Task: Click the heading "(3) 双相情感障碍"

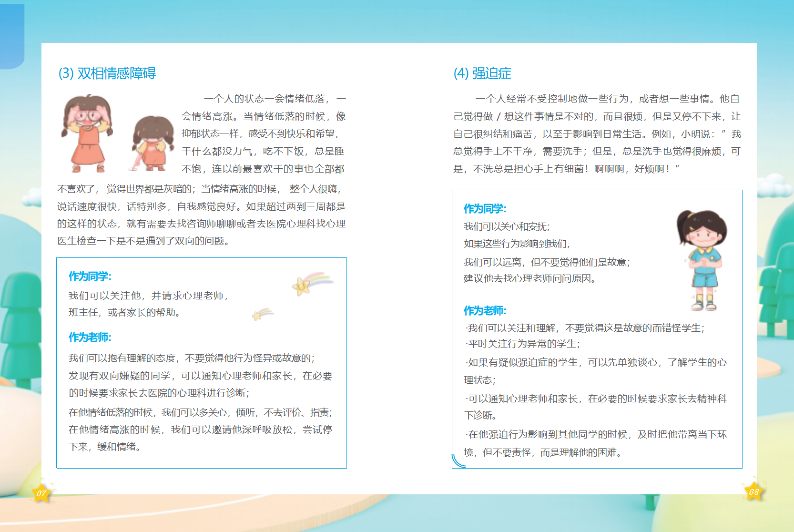Action: (x=107, y=73)
